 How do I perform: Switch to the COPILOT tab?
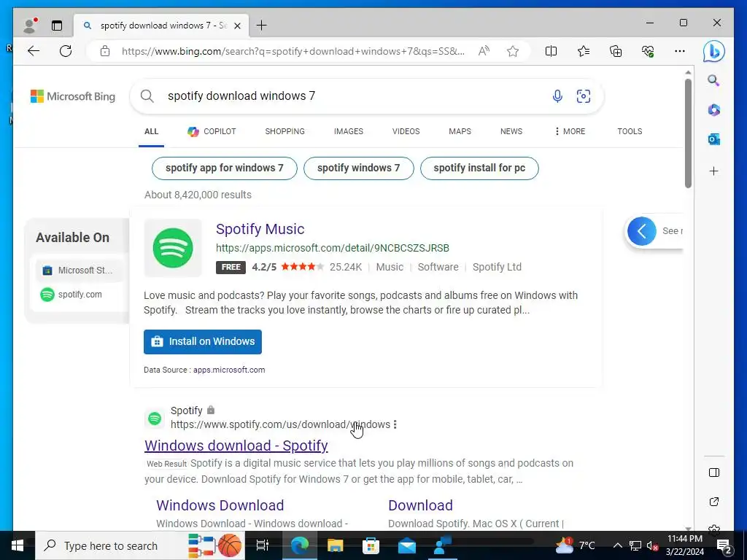pos(212,131)
